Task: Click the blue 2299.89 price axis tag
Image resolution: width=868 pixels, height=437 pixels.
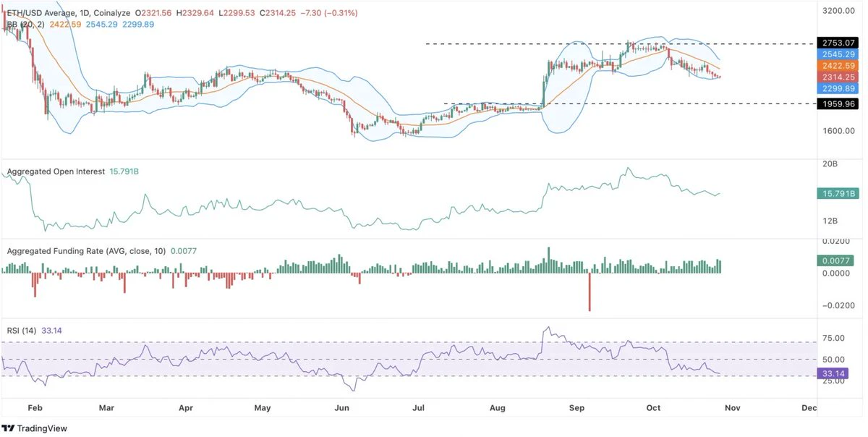Action: (x=838, y=88)
